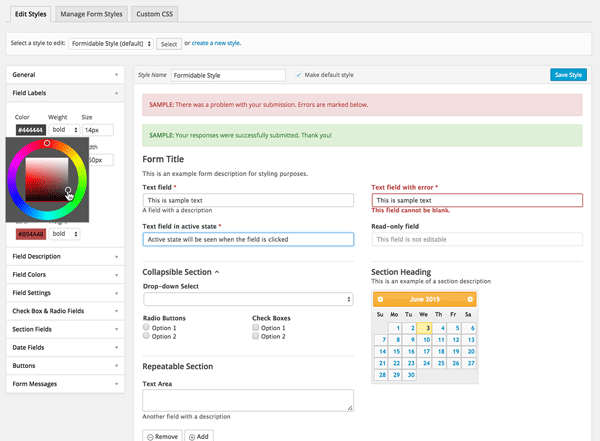
Task: Click the #444444 color value field
Action: 29,130
